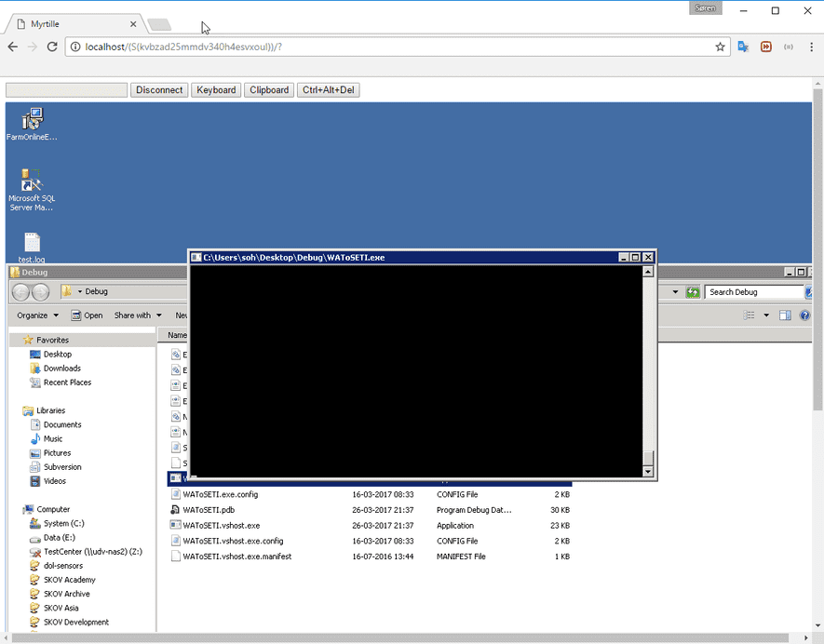Click the red fast-forward extension icon
The width and height of the screenshot is (824, 644).
pyautogui.click(x=765, y=45)
